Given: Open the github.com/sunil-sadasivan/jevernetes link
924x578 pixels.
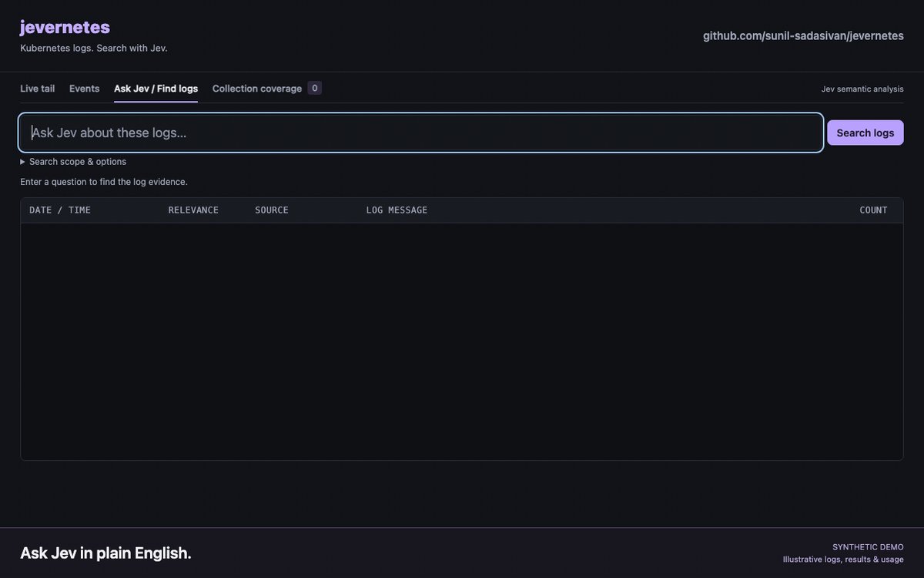Looking at the screenshot, I should point(803,35).
